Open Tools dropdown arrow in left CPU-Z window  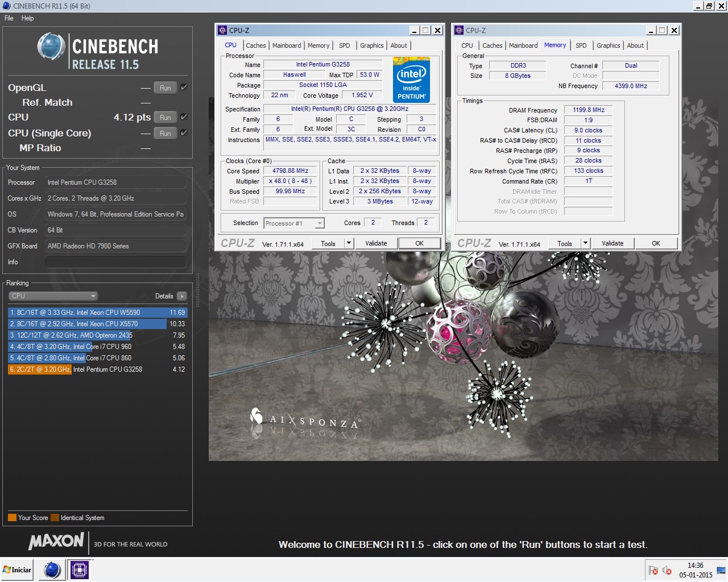349,243
